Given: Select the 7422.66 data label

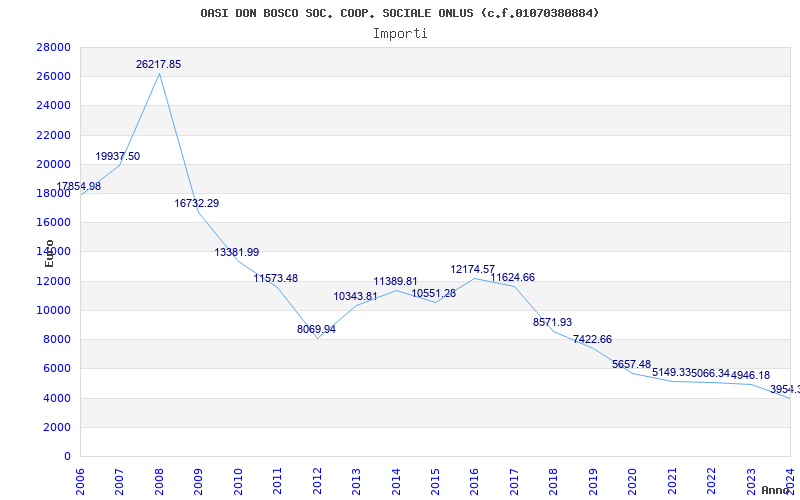Looking at the screenshot, I should point(592,339).
